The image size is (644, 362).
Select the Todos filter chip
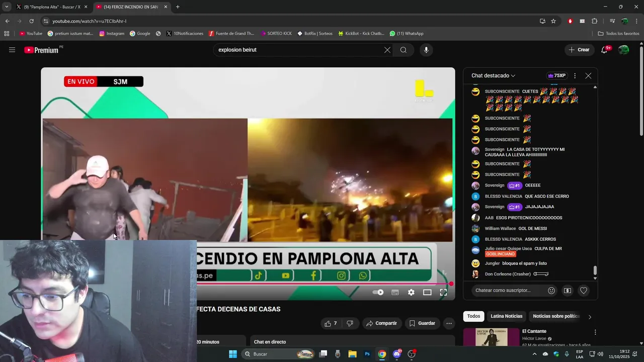click(473, 316)
